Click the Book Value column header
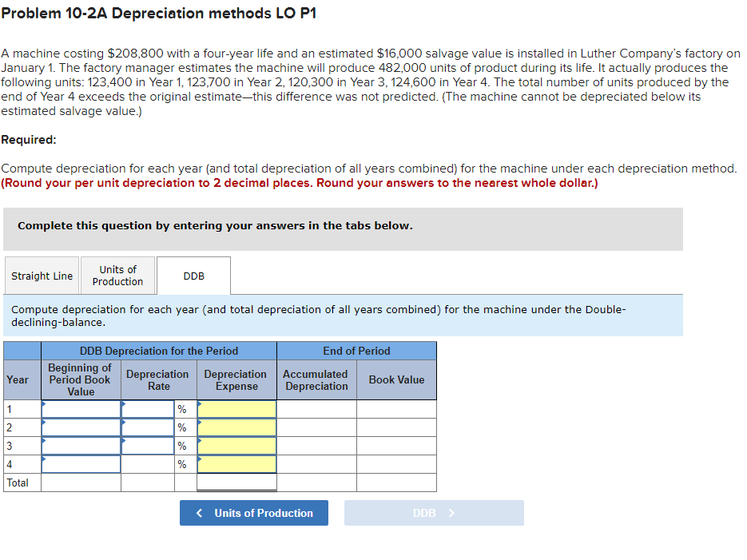The image size is (747, 560). (396, 380)
